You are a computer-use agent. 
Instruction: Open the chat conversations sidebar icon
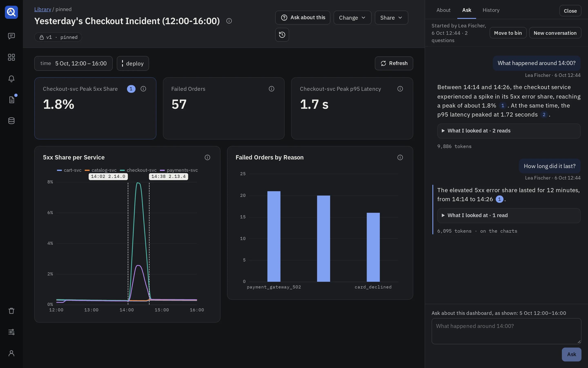pos(11,36)
